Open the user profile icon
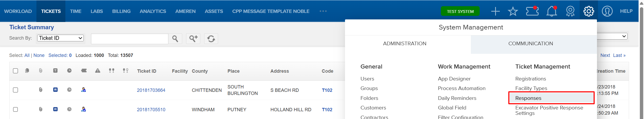This screenshot has height=119, width=644. click(607, 11)
